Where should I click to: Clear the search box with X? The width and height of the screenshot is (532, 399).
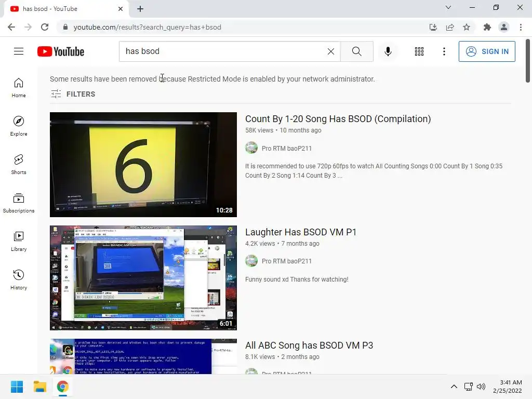pyautogui.click(x=331, y=51)
